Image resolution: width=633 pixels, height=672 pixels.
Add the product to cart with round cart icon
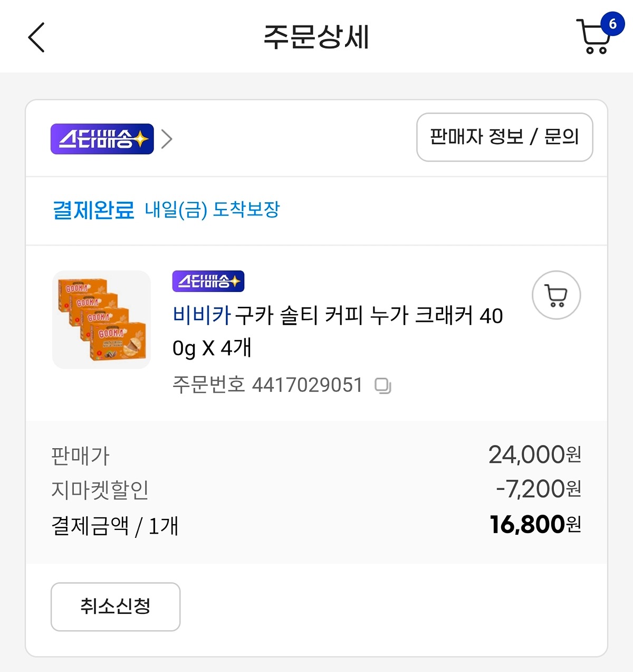[x=556, y=296]
